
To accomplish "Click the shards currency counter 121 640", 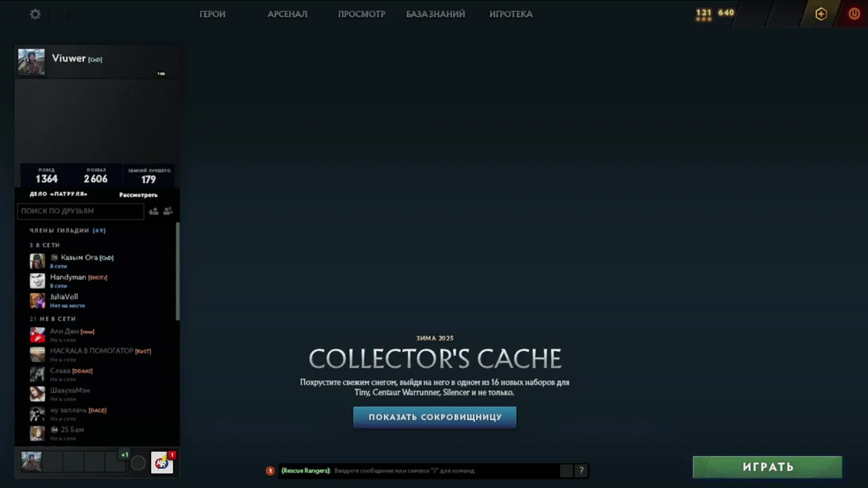I will pyautogui.click(x=715, y=14).
